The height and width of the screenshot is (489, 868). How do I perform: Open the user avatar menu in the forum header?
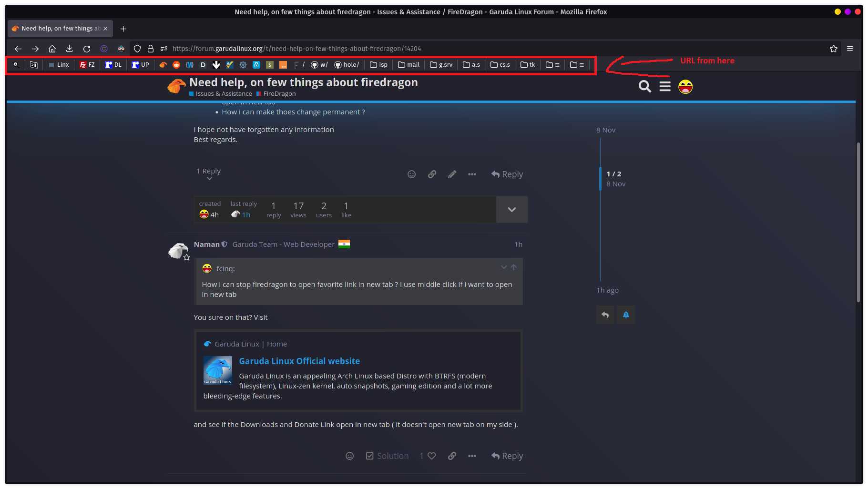point(685,87)
